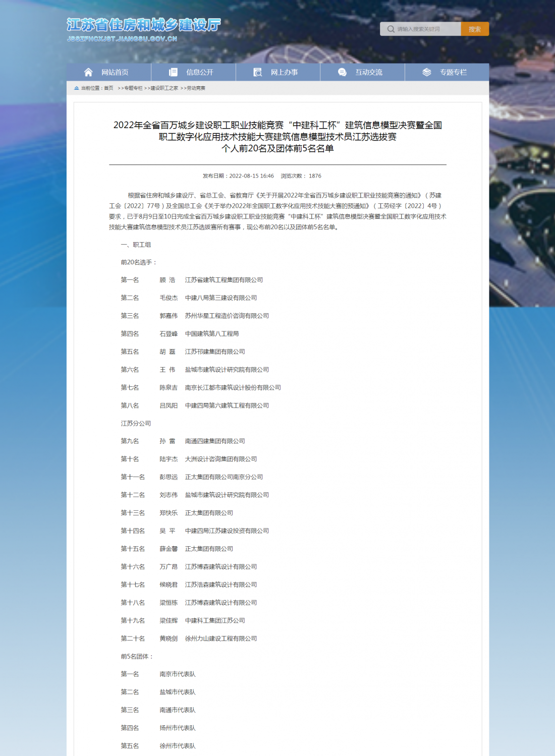
Task: Click the name 刘志伟
Action: pyautogui.click(x=169, y=495)
